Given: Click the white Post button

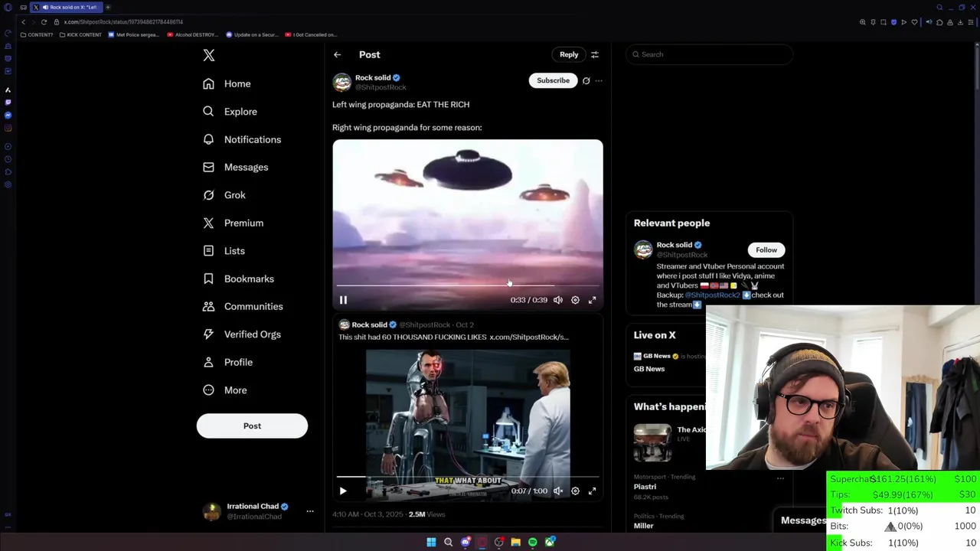Looking at the screenshot, I should (x=252, y=425).
